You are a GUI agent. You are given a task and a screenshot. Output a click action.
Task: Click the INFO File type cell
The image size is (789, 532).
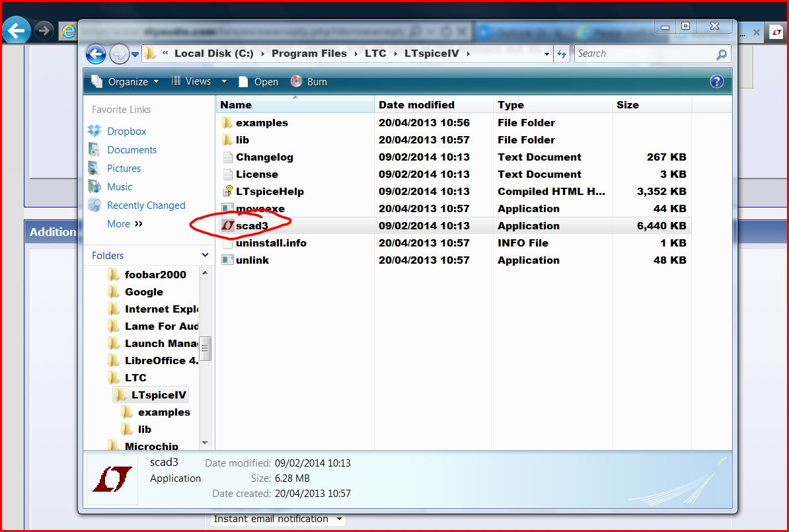click(x=522, y=243)
